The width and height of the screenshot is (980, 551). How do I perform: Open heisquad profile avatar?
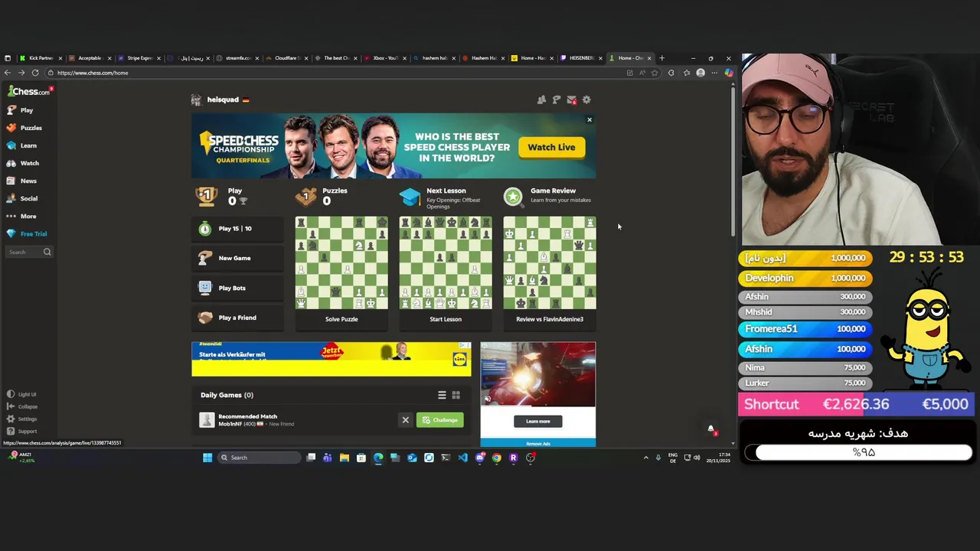click(x=196, y=99)
